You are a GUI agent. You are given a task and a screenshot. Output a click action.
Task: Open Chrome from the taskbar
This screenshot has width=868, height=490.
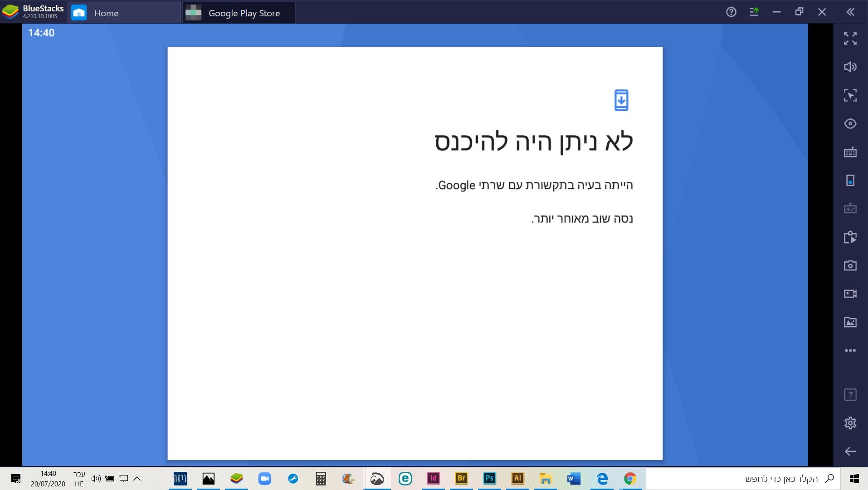(x=630, y=478)
